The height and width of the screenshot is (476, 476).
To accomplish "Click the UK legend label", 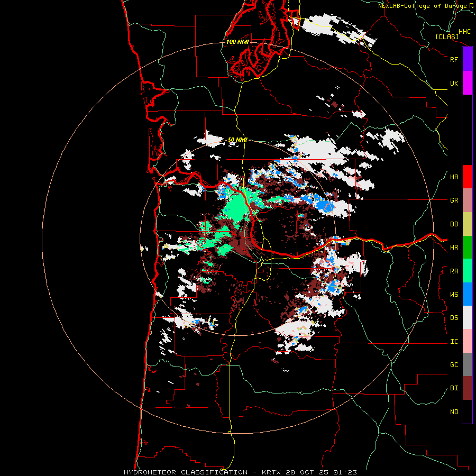I will click(x=454, y=83).
